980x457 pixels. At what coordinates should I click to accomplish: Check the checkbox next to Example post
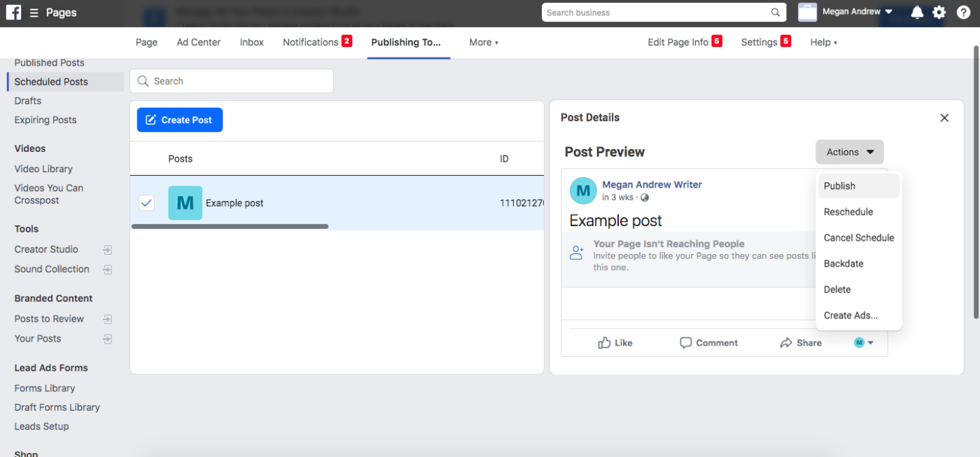[x=146, y=203]
